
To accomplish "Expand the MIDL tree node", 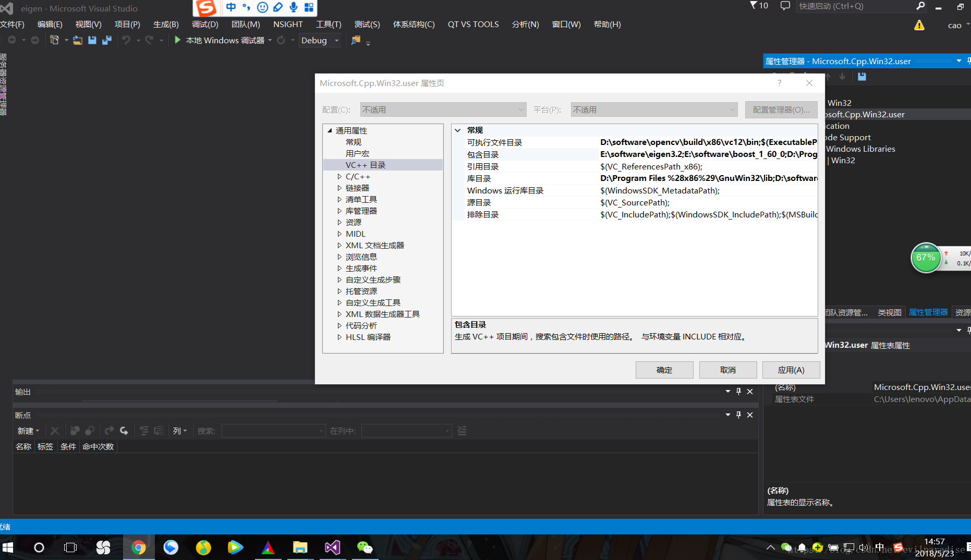I will 339,234.
